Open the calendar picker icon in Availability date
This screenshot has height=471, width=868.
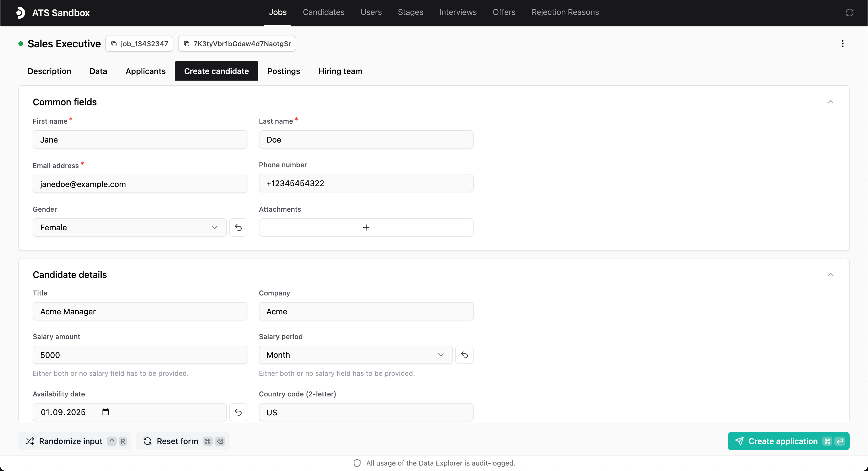point(105,412)
